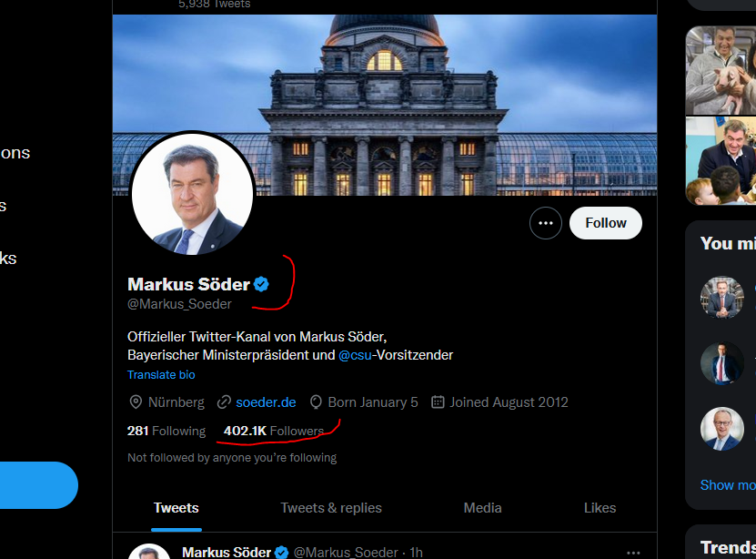Open the Media tab
Viewport: 756px width, 559px height.
[x=482, y=508]
